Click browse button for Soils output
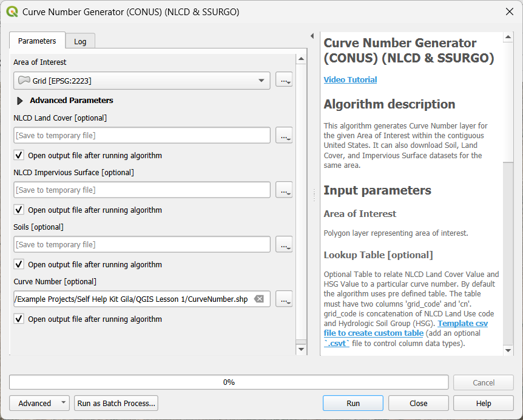 (283, 244)
